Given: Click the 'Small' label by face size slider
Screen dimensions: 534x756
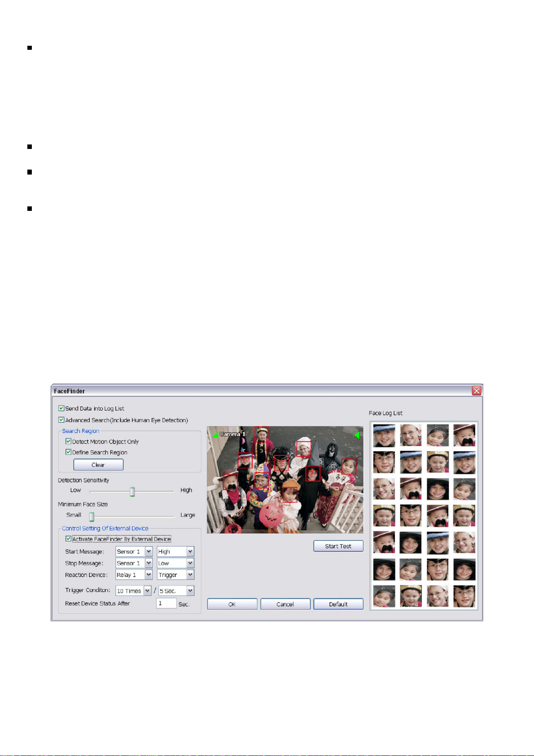Looking at the screenshot, I should (x=74, y=515).
